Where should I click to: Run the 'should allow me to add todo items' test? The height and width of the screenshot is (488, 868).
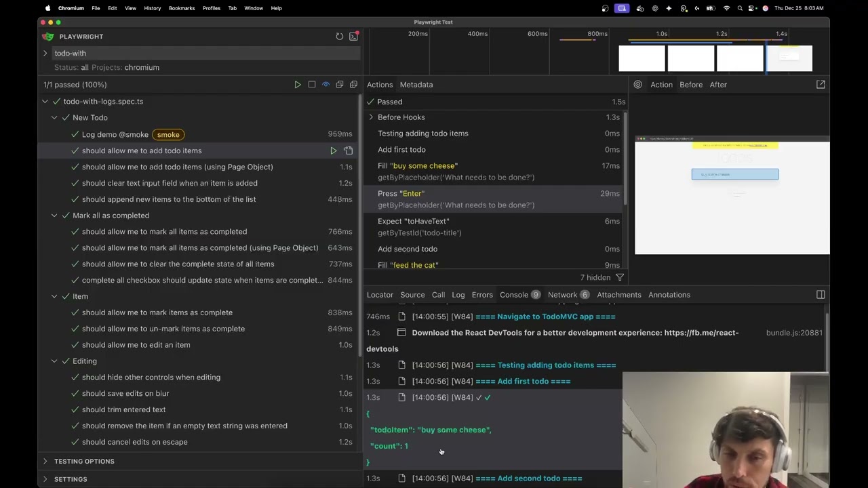334,150
